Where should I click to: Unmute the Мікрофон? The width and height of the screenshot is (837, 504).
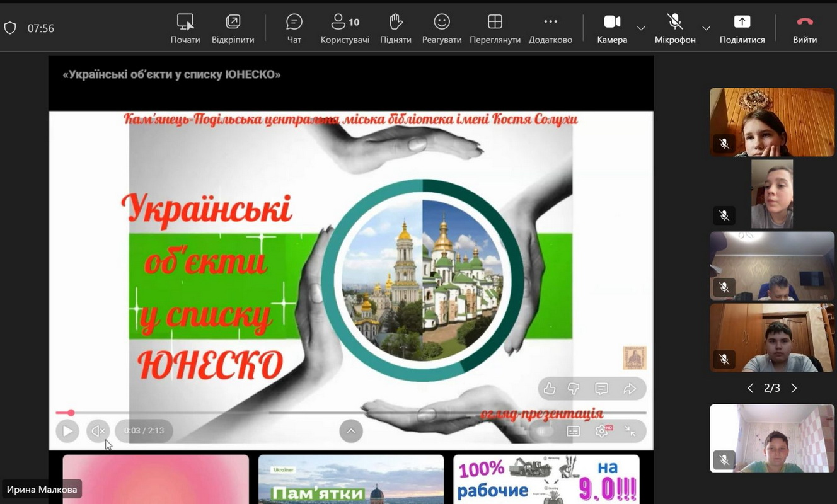click(x=675, y=29)
